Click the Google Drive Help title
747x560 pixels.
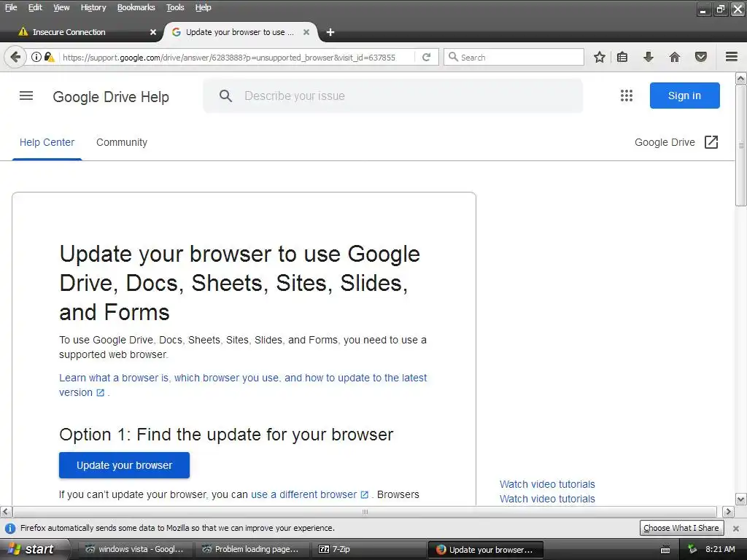point(111,97)
